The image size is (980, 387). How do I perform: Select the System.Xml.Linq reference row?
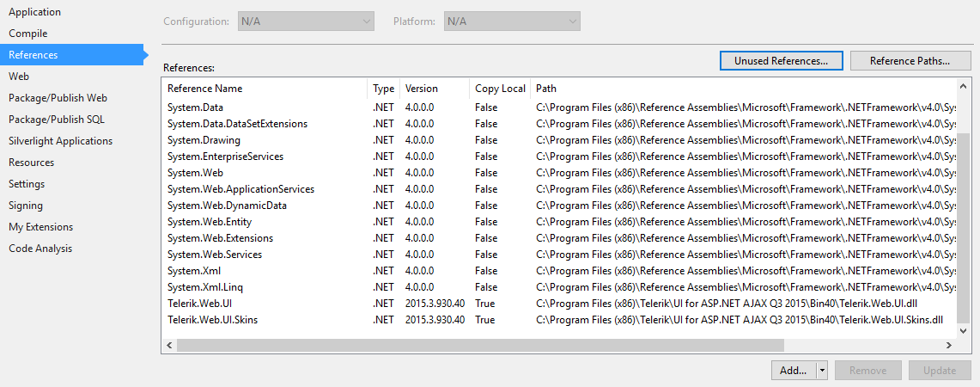click(x=199, y=287)
